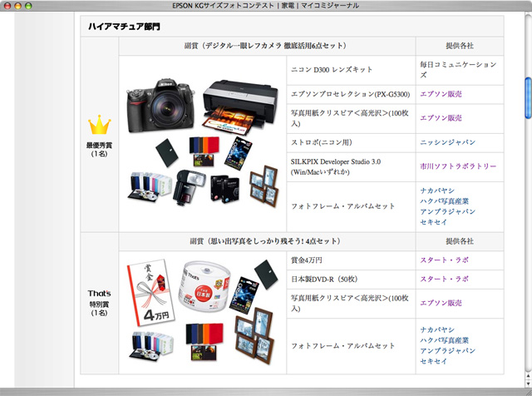Open セキセイ link in 最優秀賞 section
The height and width of the screenshot is (396, 532).
tap(434, 222)
